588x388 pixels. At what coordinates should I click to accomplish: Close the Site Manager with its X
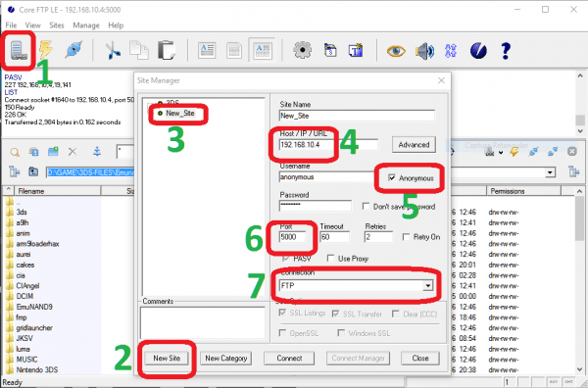tap(441, 80)
